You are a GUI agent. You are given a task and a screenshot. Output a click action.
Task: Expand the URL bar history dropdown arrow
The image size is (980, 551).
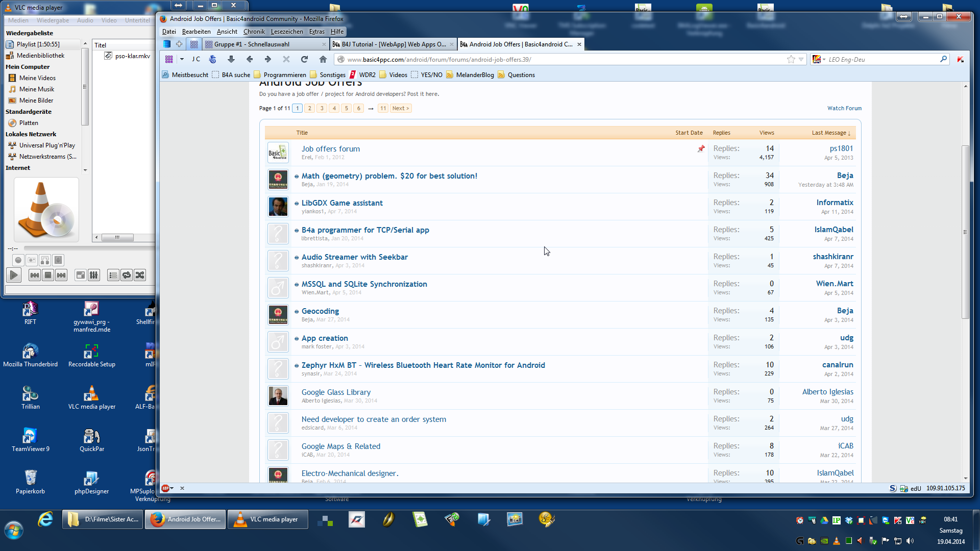(801, 59)
